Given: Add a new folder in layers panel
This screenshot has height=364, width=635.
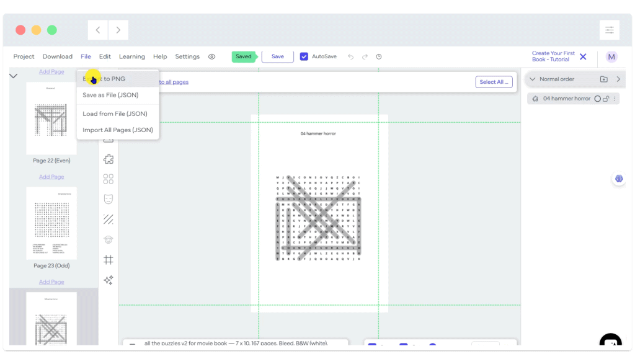Looking at the screenshot, I should coord(604,79).
